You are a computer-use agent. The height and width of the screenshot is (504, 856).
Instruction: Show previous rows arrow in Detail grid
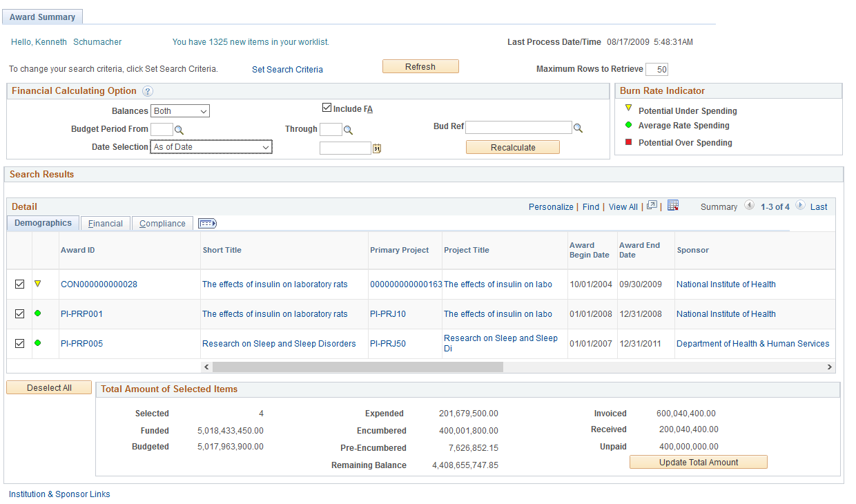click(749, 206)
